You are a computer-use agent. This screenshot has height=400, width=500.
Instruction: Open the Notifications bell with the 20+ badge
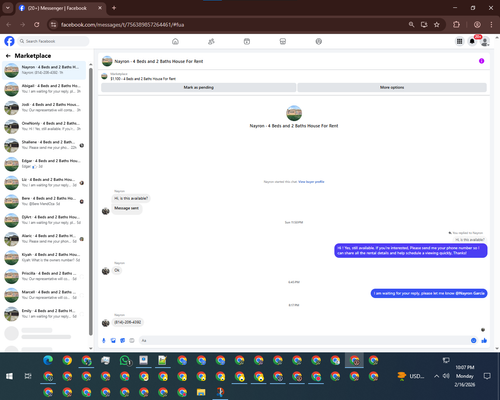[x=472, y=41]
